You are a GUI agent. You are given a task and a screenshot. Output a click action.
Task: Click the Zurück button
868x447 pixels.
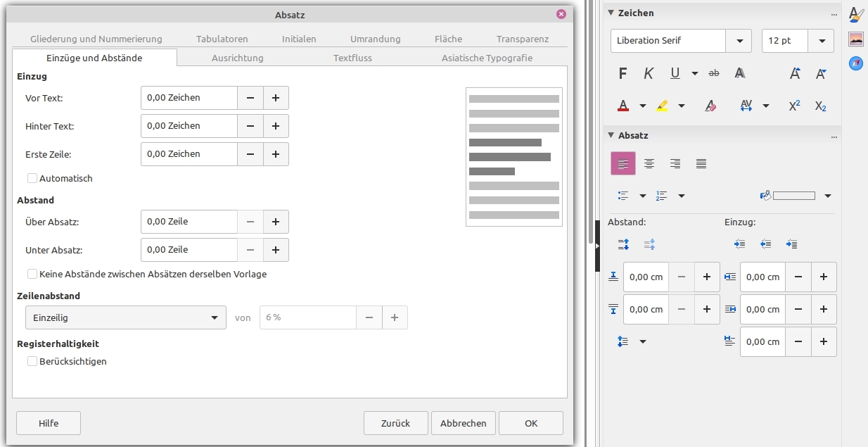pyautogui.click(x=395, y=423)
